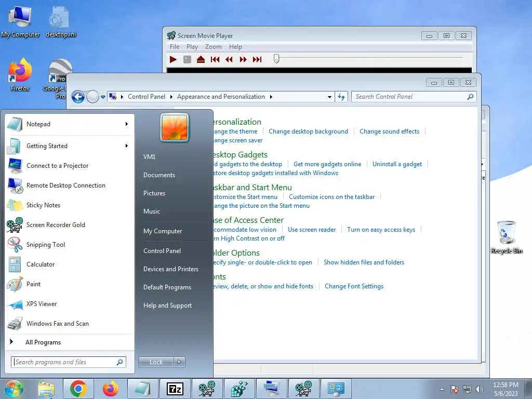The width and height of the screenshot is (532, 399).
Task: Open Remote Desktop Connection
Action: click(x=69, y=185)
